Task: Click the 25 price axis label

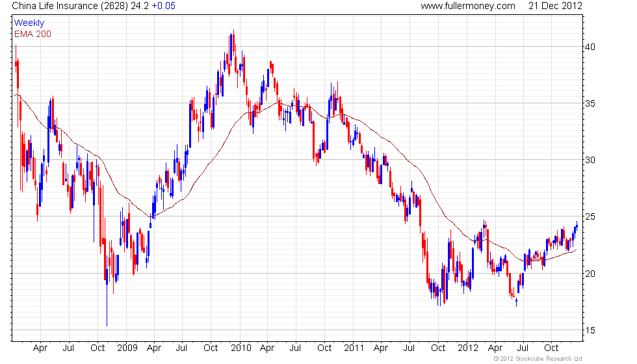Action: [590, 216]
